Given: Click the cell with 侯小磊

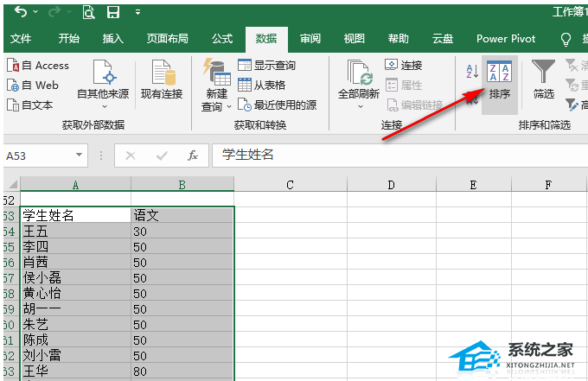Looking at the screenshot, I should point(75,278).
